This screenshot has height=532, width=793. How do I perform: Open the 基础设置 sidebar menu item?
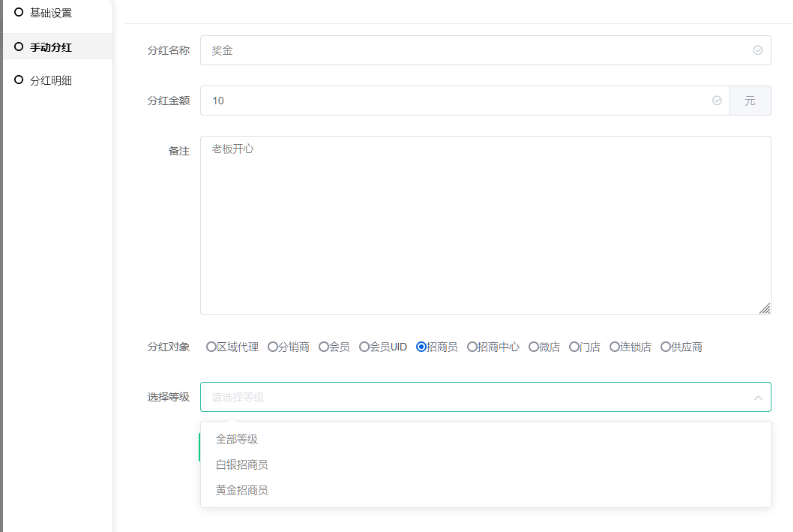50,12
